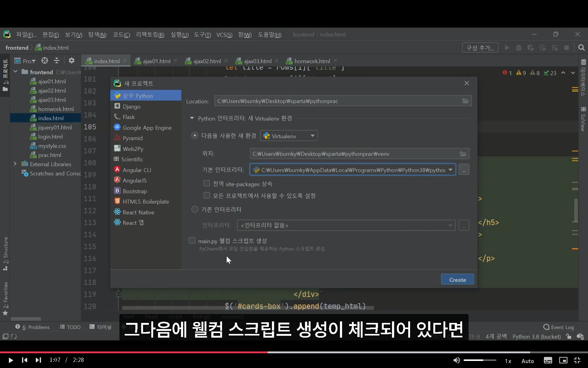Toggle picture-in-picture mode in player
Image resolution: width=588 pixels, height=368 pixels.
click(563, 360)
